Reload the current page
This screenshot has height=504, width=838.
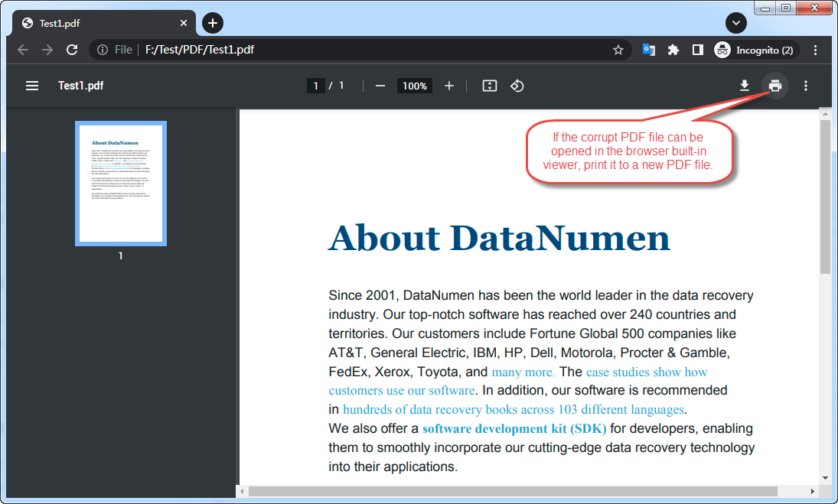click(x=72, y=49)
